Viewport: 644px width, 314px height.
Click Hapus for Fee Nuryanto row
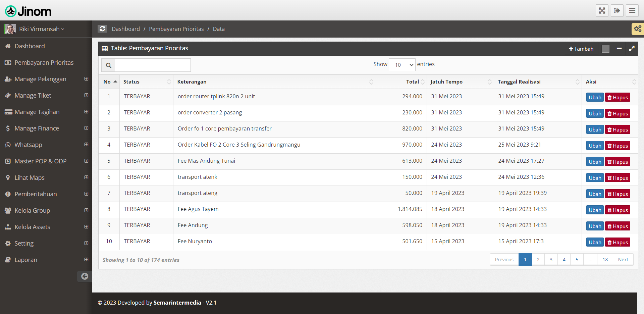click(x=618, y=242)
